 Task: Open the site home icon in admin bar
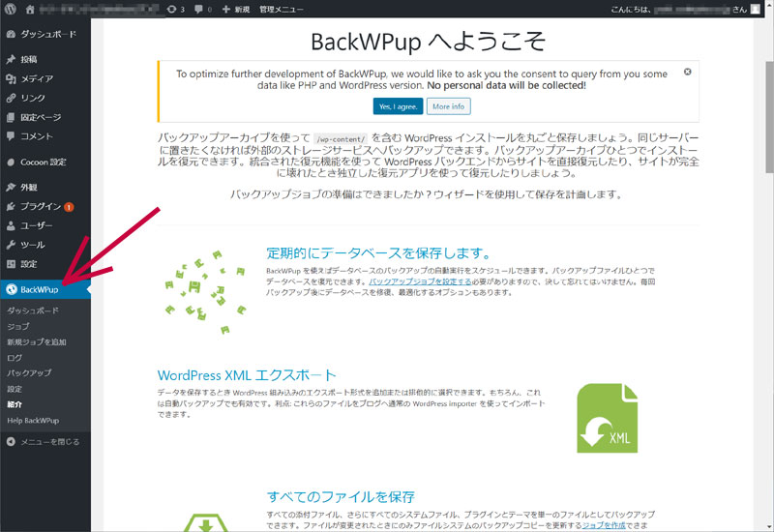(x=31, y=9)
